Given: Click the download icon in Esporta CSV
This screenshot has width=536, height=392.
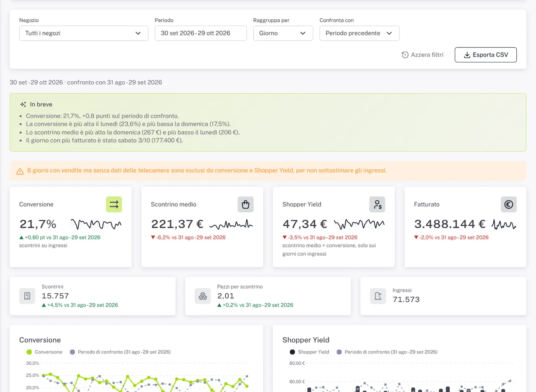Looking at the screenshot, I should pyautogui.click(x=467, y=55).
